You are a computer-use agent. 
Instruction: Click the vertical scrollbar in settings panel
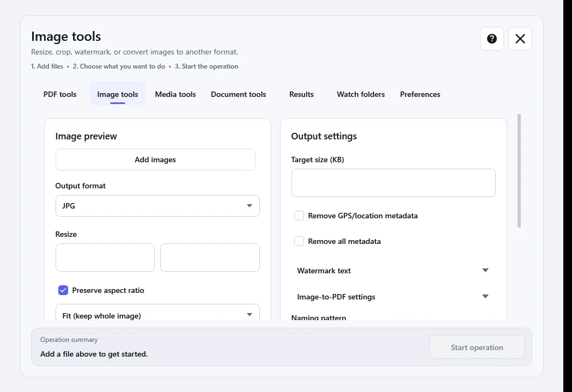tap(519, 170)
